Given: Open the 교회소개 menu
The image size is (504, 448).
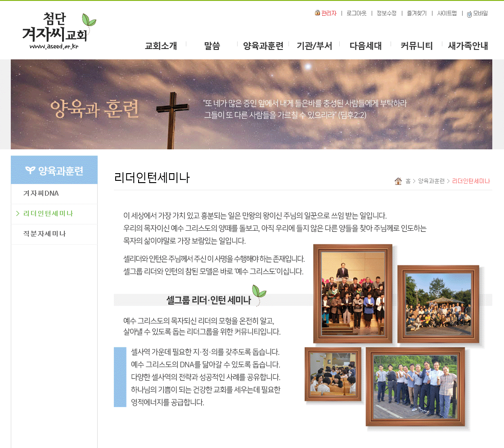Looking at the screenshot, I should click(x=161, y=45).
